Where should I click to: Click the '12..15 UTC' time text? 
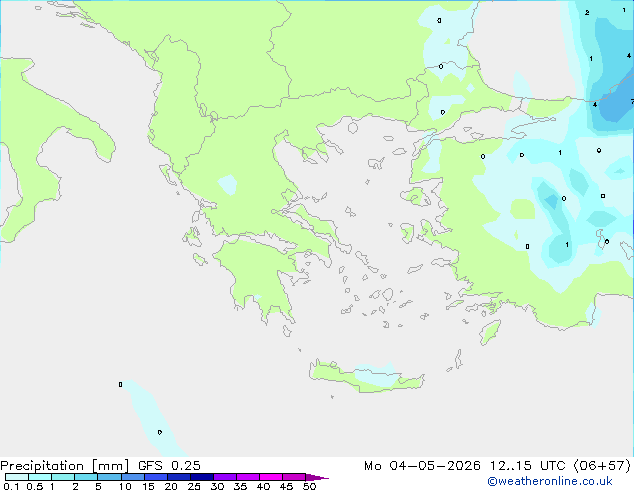(x=528, y=466)
